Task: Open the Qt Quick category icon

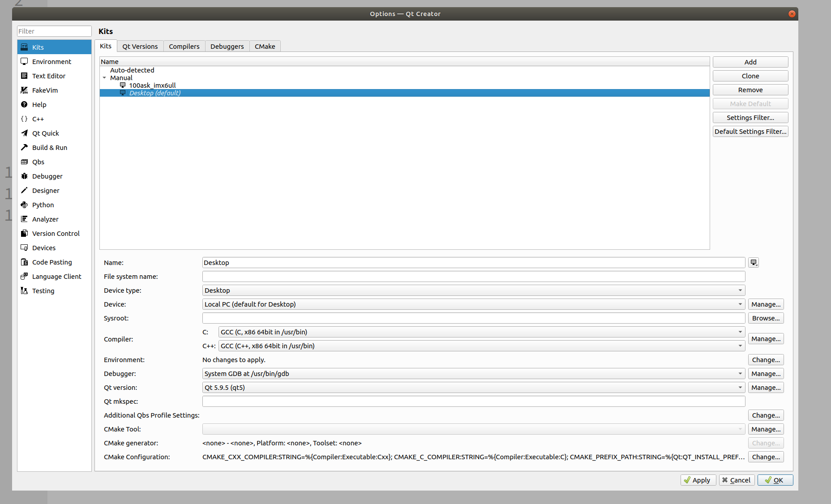Action: 25,133
